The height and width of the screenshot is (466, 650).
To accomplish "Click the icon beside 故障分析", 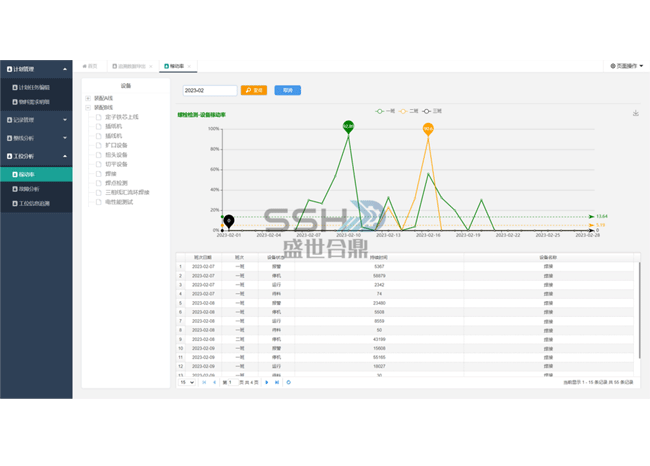I will pos(15,189).
